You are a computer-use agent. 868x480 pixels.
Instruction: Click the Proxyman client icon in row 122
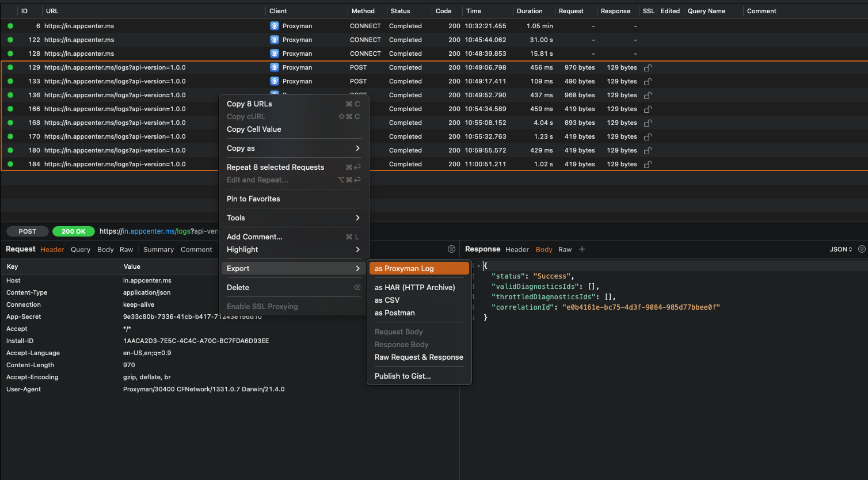click(275, 40)
